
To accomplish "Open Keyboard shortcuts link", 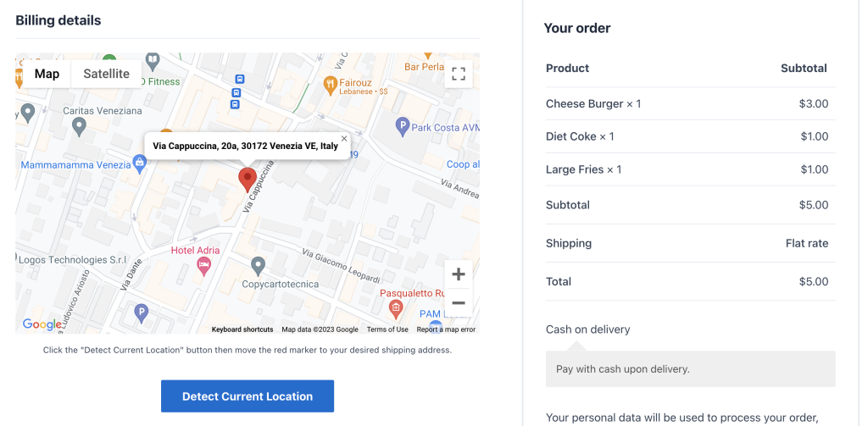I will pyautogui.click(x=242, y=329).
